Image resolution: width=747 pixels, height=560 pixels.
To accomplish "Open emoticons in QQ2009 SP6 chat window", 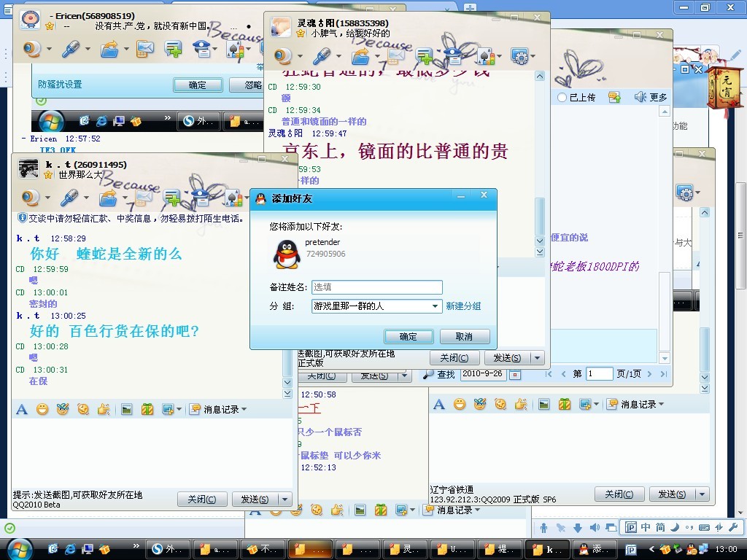I will pos(460,404).
